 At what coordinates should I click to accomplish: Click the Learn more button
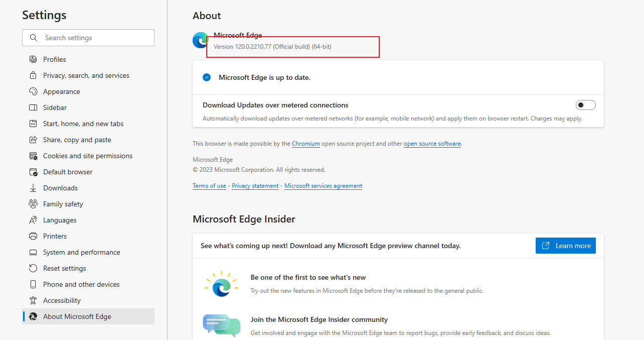(566, 246)
